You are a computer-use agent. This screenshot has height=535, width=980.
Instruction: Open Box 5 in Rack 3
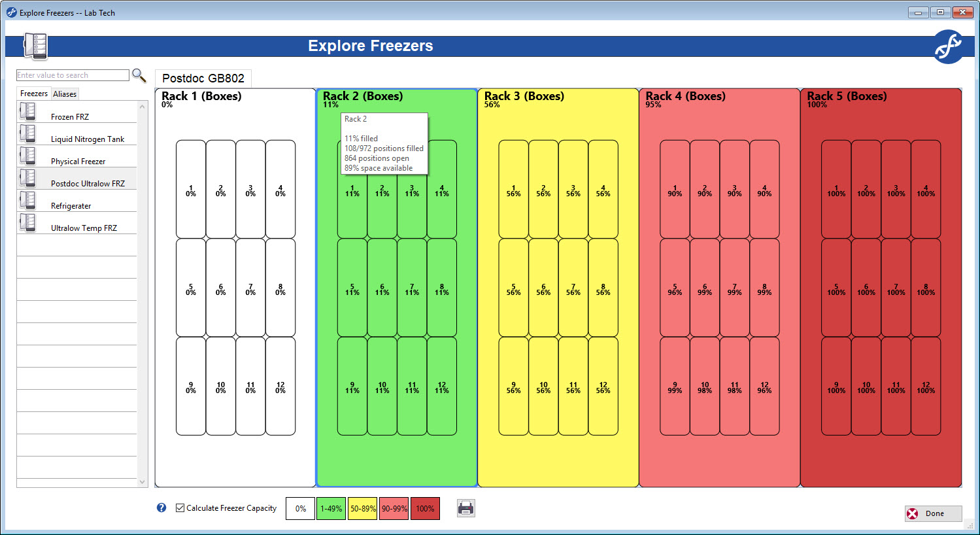pos(513,287)
